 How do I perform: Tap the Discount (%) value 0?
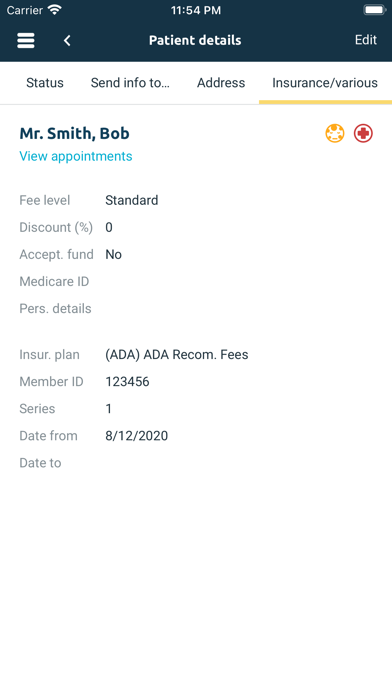pos(109,227)
